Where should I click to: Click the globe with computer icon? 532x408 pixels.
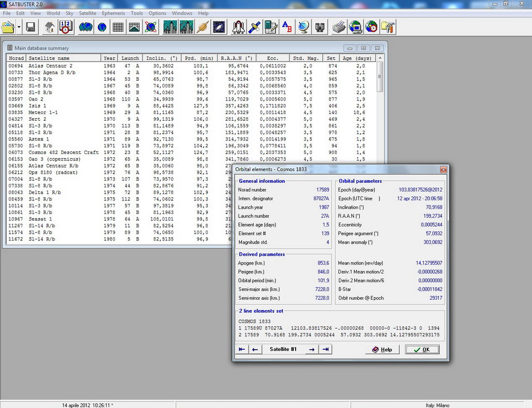(x=355, y=27)
